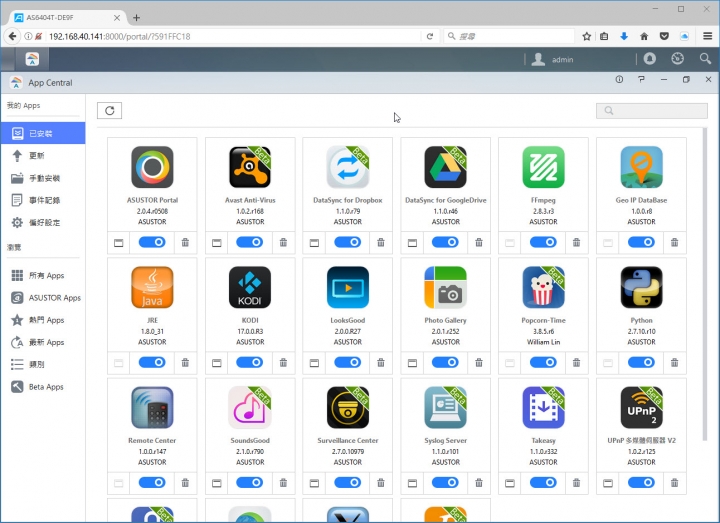Show 最新 Apps list
The image size is (720, 523).
pyautogui.click(x=43, y=342)
